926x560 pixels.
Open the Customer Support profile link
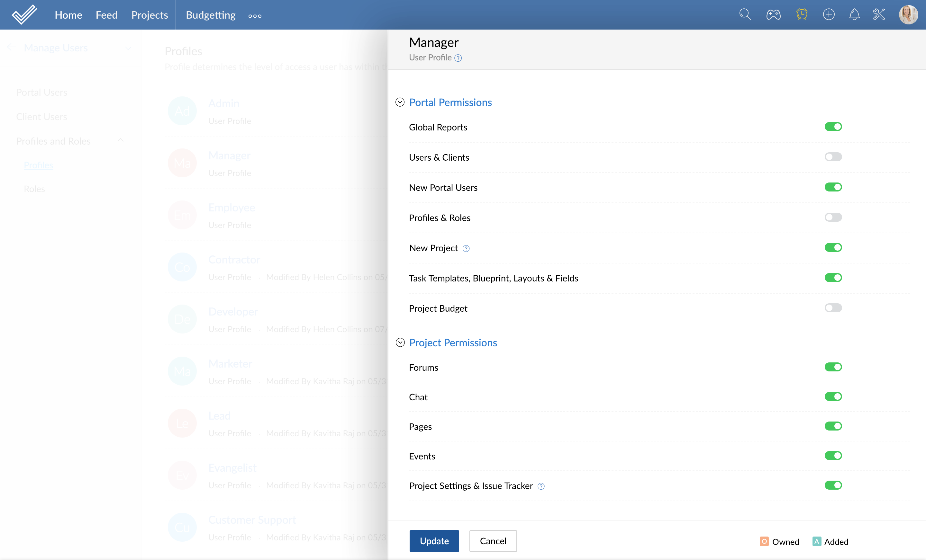tap(252, 520)
